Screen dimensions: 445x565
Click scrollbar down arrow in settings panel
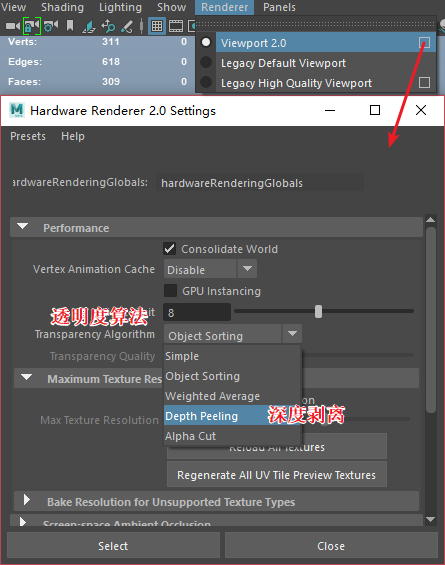431,519
